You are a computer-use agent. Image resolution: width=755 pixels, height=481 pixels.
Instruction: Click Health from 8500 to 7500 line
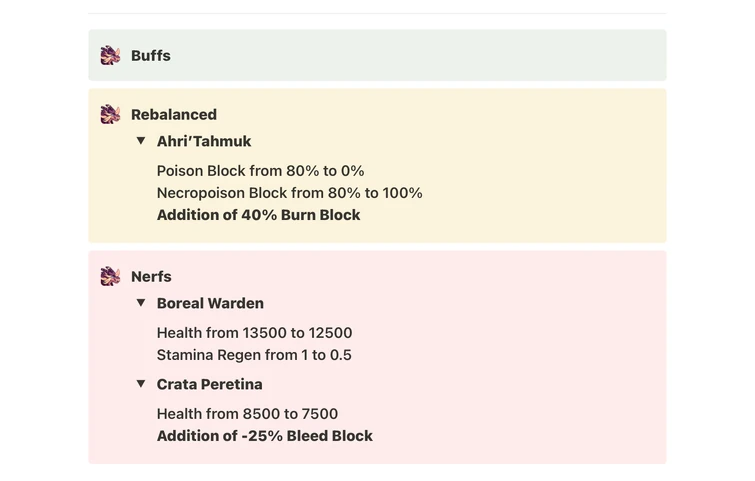(x=247, y=414)
